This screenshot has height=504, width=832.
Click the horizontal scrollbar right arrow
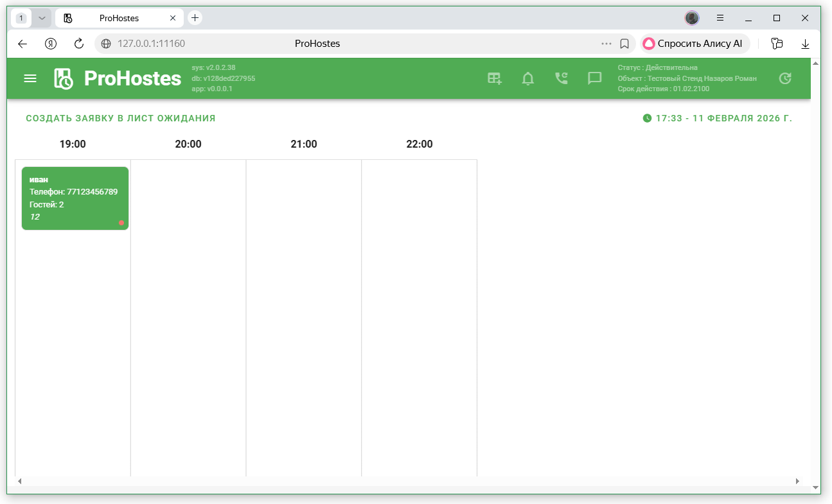(797, 481)
